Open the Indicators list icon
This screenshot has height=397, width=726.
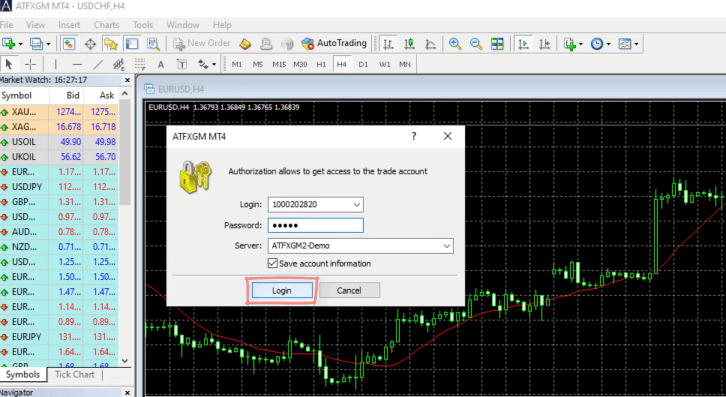(570, 44)
